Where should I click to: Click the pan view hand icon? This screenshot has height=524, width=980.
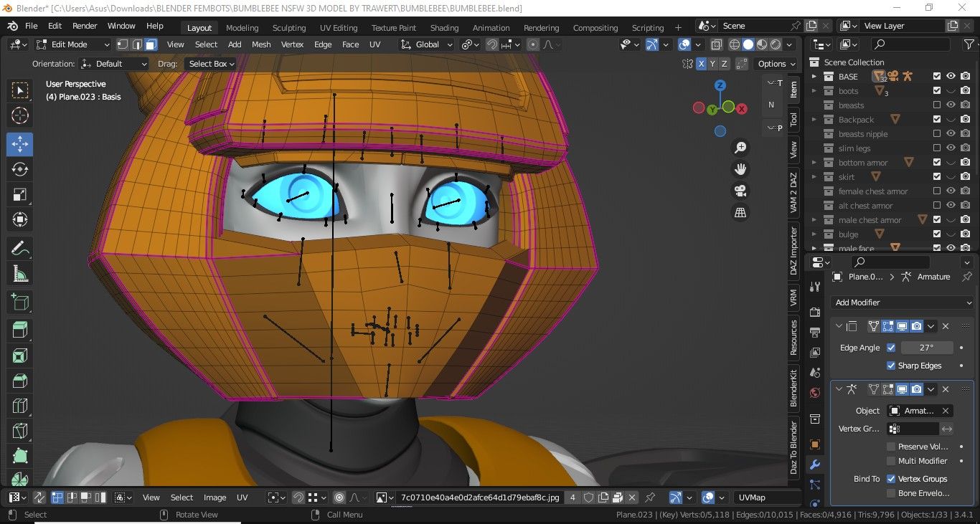click(x=740, y=169)
